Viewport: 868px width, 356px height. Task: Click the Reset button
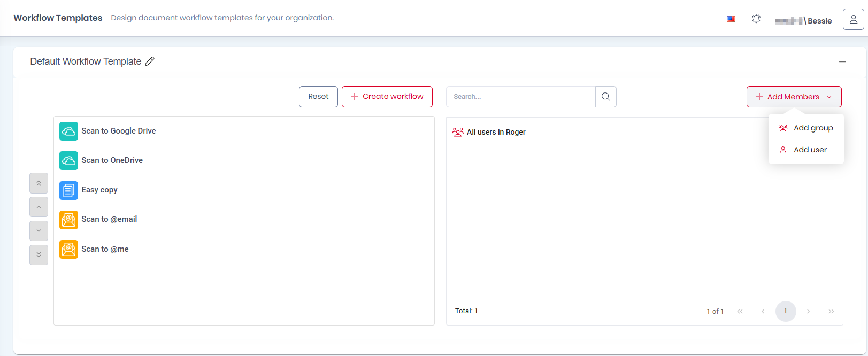[x=318, y=97]
